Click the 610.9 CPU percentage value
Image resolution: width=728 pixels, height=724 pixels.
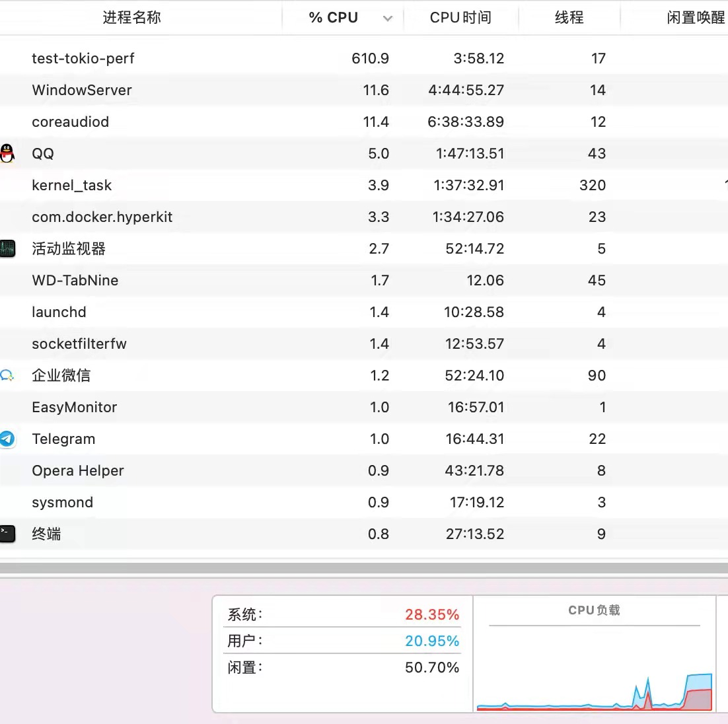pyautogui.click(x=370, y=59)
